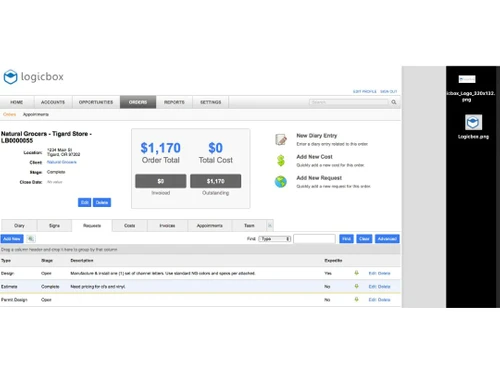Open the Natural Grocers client link
The width and height of the screenshot is (500, 375).
pos(62,162)
